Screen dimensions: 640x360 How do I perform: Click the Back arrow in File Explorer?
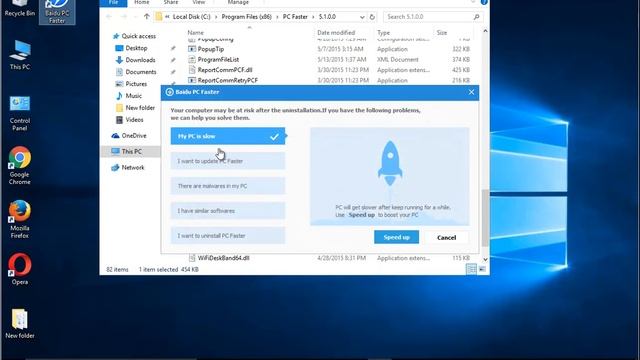(109, 17)
